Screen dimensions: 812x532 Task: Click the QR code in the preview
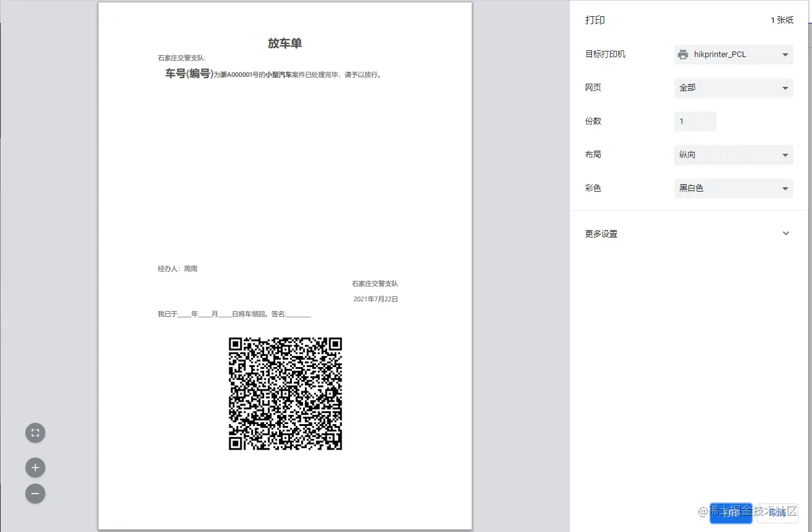coord(285,394)
